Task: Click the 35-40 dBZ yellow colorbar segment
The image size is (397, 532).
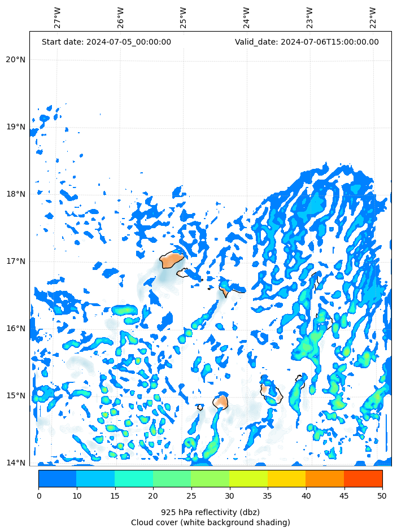Action: coord(287,478)
